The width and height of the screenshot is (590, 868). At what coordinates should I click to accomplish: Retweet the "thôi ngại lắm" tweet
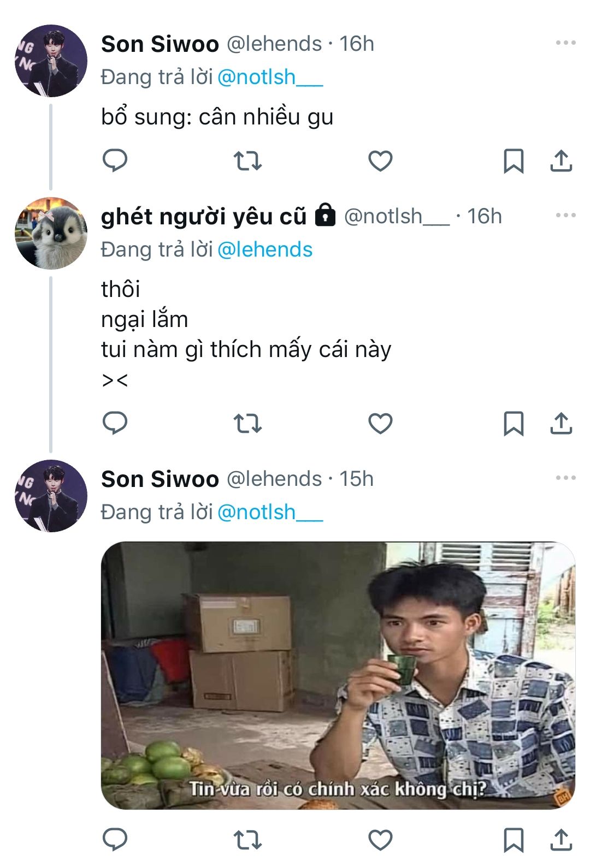tap(247, 424)
